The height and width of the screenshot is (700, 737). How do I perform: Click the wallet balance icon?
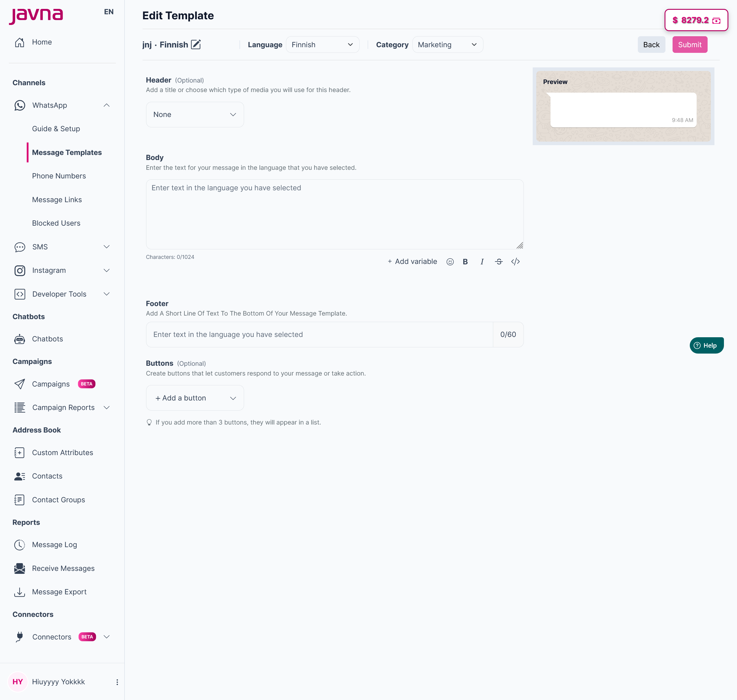click(x=717, y=20)
